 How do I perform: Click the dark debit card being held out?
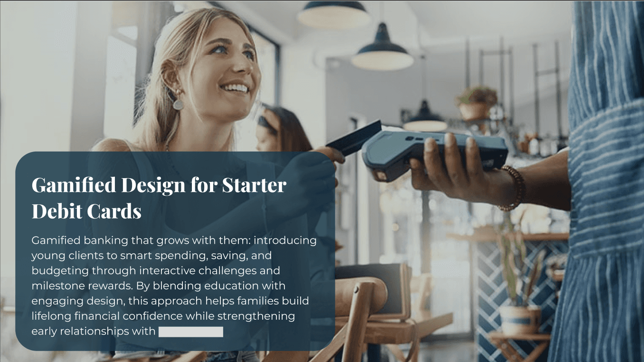pyautogui.click(x=354, y=138)
